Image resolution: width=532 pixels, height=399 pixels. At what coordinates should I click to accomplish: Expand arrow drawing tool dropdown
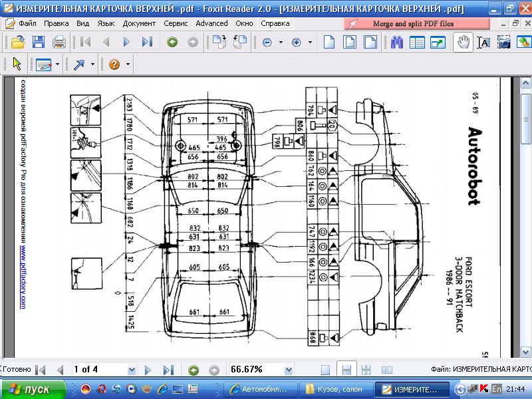92,64
